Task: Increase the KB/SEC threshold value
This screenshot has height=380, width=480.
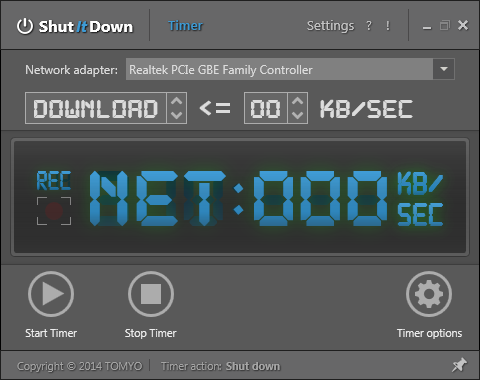Action: click(297, 101)
